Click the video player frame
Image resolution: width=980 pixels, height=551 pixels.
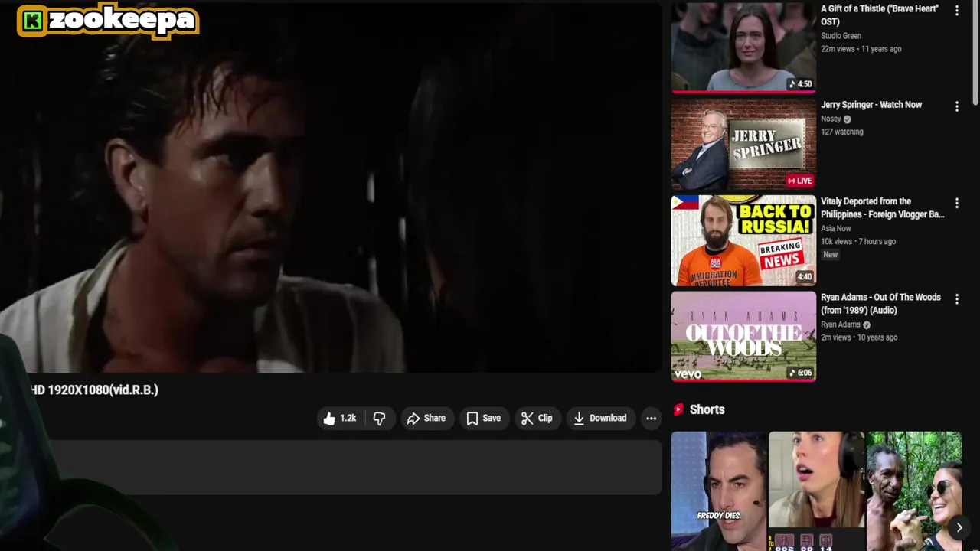point(331,187)
